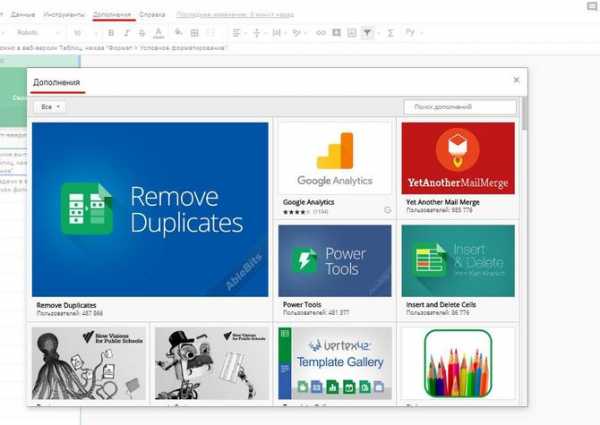The image size is (600, 425).
Task: Open the YetAnotherMailMerge add-on image
Action: click(458, 158)
